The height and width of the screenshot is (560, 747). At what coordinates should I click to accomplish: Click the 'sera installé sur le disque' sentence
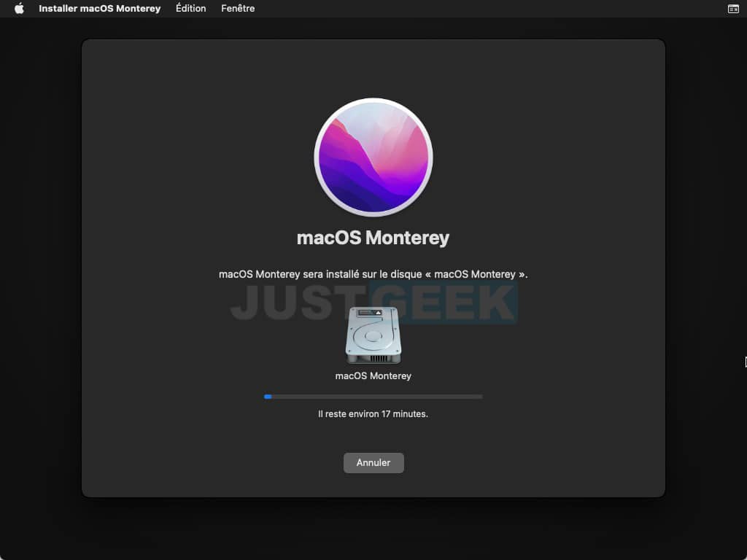point(373,274)
